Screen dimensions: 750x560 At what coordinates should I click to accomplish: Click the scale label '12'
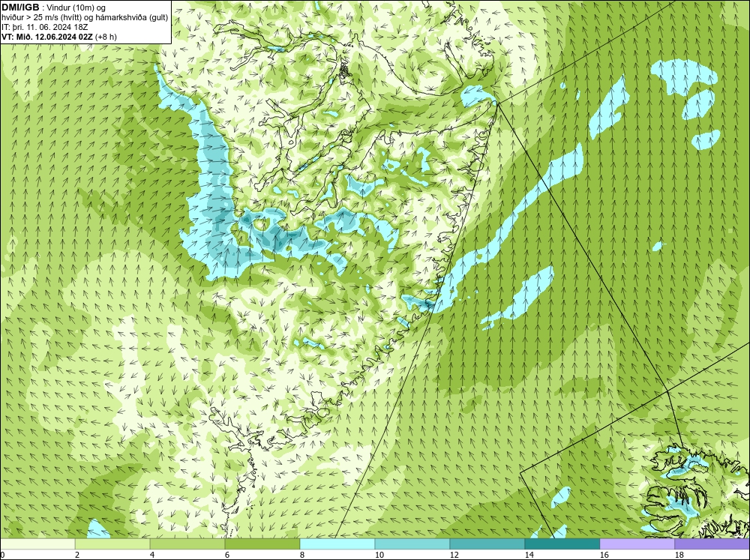454,555
